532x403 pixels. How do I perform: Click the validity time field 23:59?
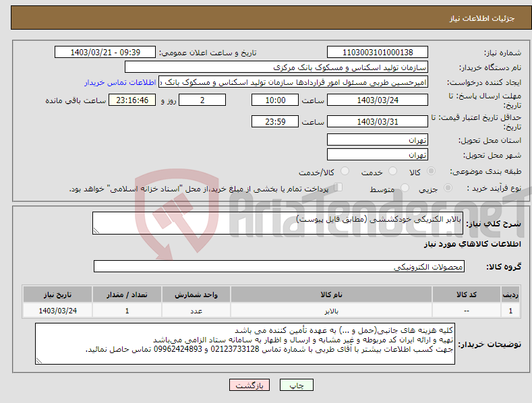275,121
